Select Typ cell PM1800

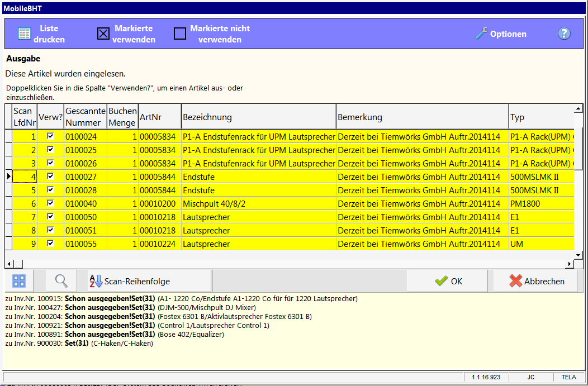tap(542, 203)
